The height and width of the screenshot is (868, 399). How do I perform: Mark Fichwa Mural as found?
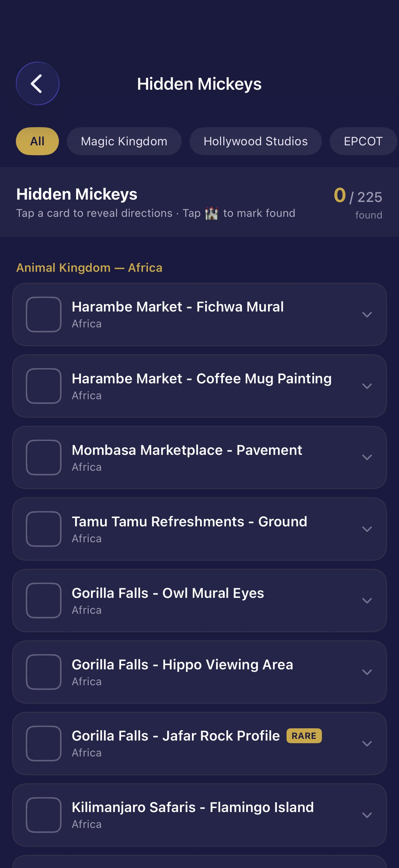click(x=44, y=314)
